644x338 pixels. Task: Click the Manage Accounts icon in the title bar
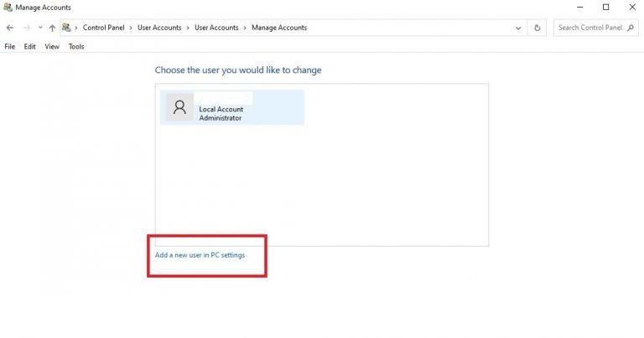pyautogui.click(x=8, y=8)
